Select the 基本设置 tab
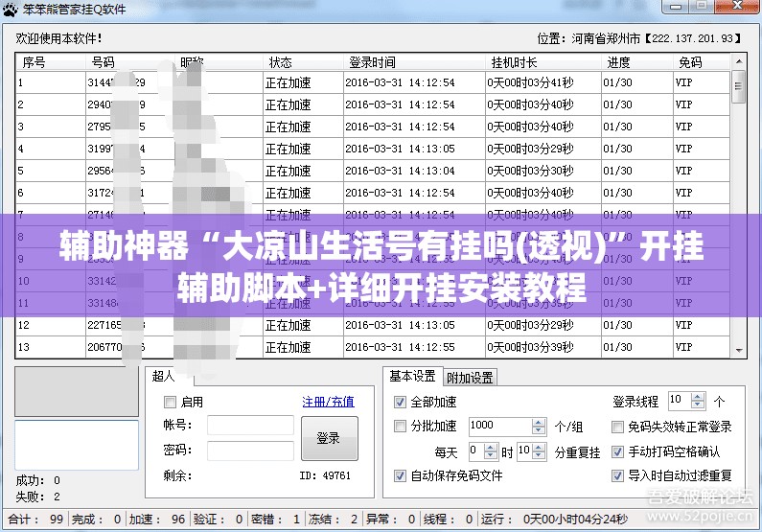 412,376
